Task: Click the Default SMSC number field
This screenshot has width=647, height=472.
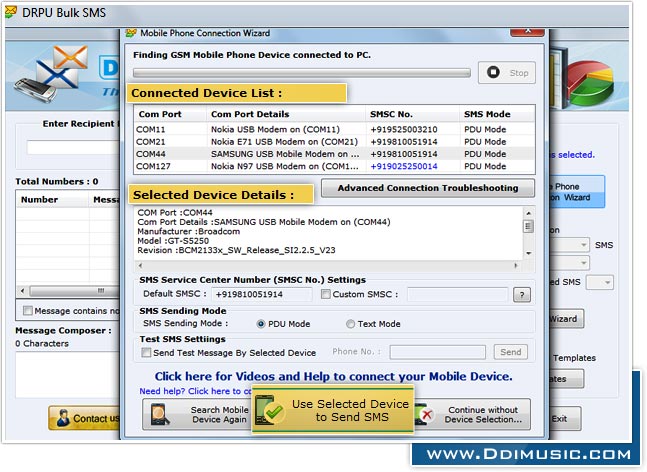Action: (262, 295)
